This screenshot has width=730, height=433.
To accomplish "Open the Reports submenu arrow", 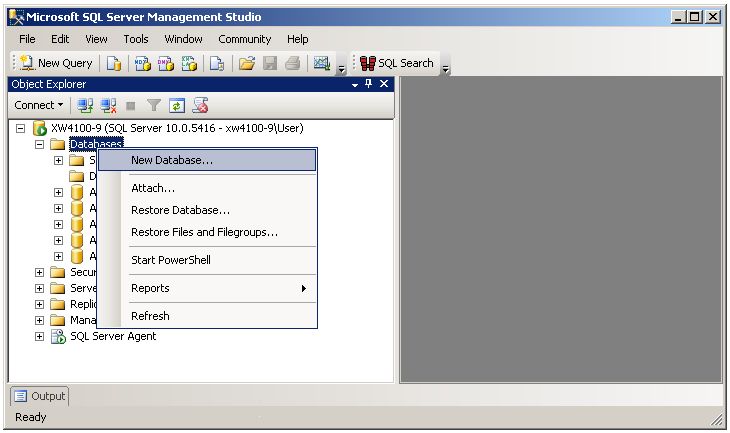I will tap(304, 288).
